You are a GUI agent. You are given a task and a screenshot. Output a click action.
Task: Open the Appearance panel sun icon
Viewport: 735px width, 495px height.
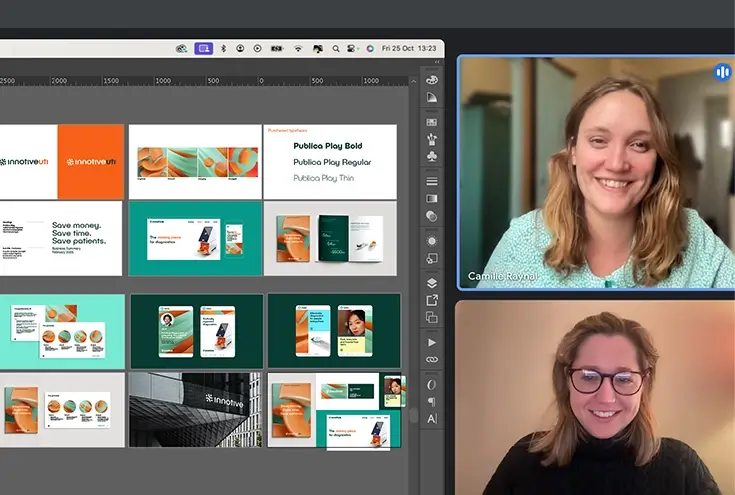[x=432, y=240]
